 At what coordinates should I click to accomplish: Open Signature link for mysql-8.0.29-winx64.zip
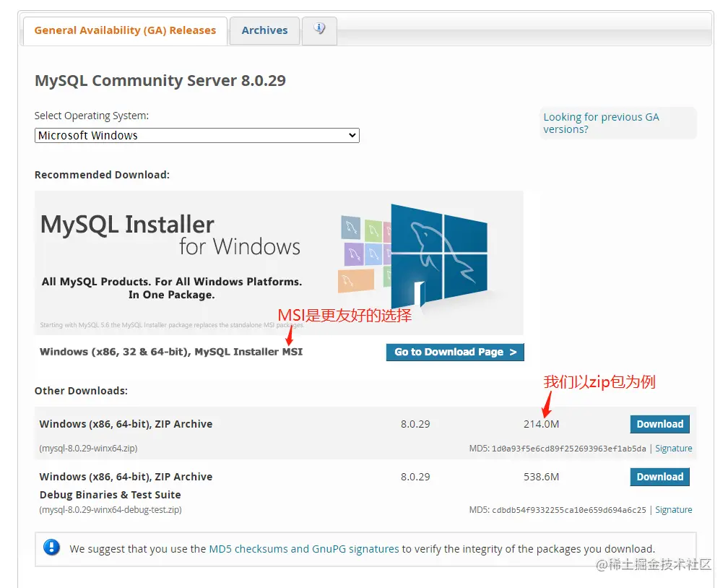[673, 449]
